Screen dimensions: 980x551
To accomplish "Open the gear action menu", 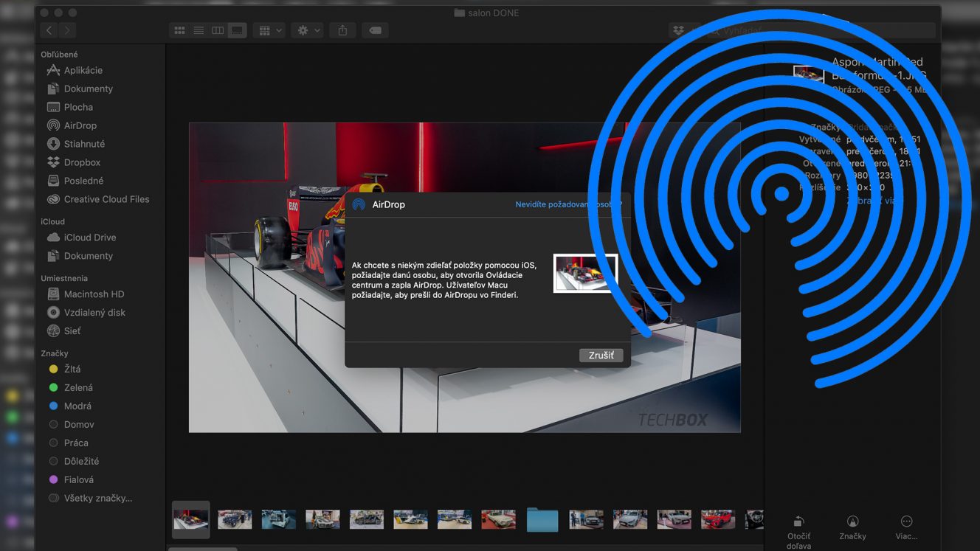I will 308,30.
